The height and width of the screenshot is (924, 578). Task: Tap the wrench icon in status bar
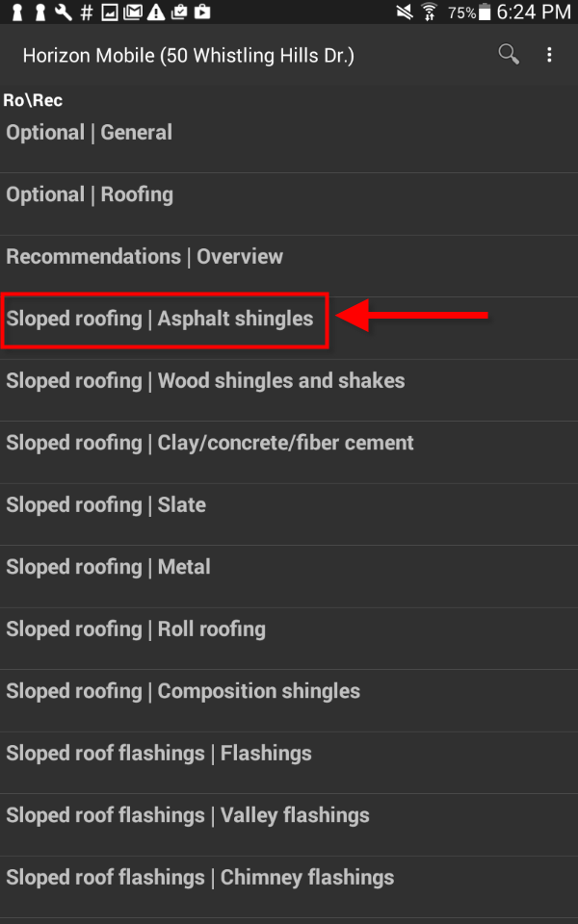click(64, 13)
